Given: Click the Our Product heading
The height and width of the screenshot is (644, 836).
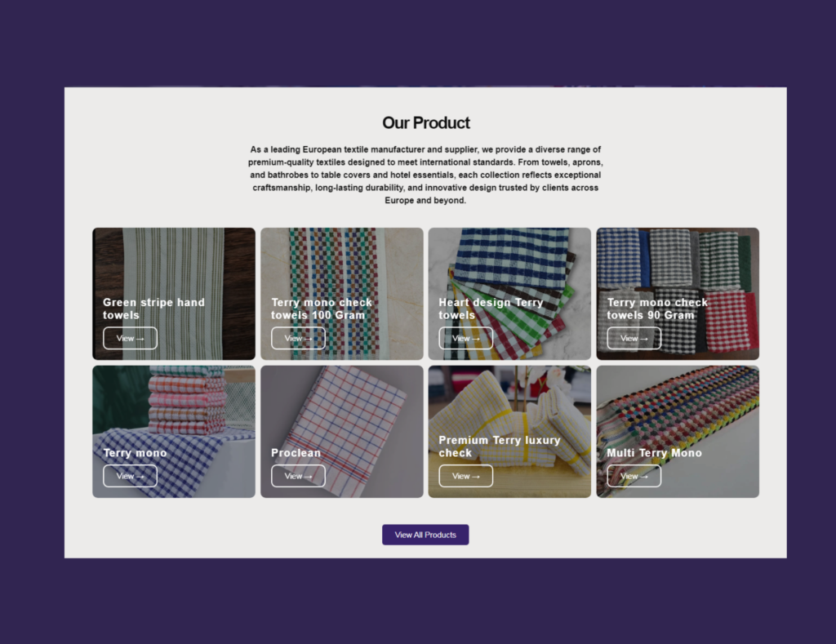Looking at the screenshot, I should 426,122.
